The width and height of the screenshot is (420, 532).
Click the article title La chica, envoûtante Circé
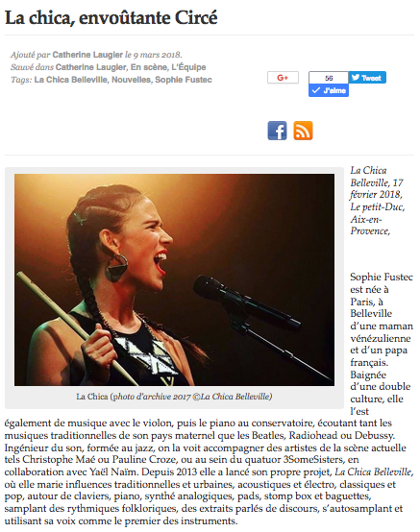click(x=111, y=17)
